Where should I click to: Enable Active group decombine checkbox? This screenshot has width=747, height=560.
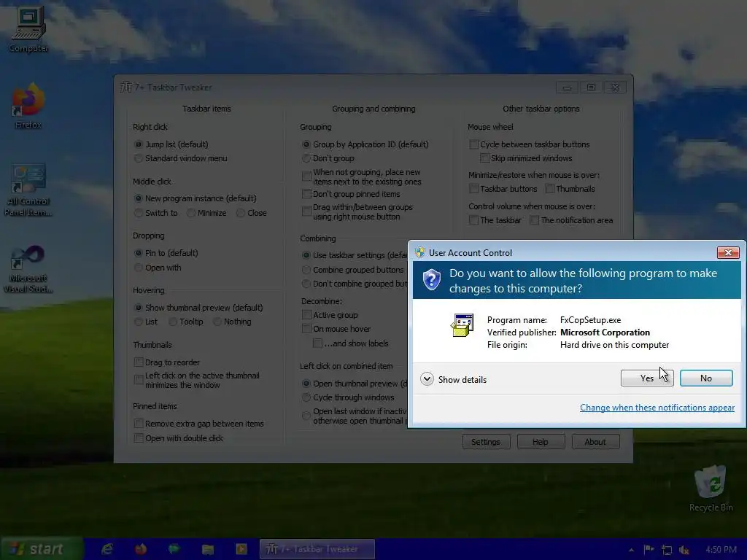pos(307,315)
